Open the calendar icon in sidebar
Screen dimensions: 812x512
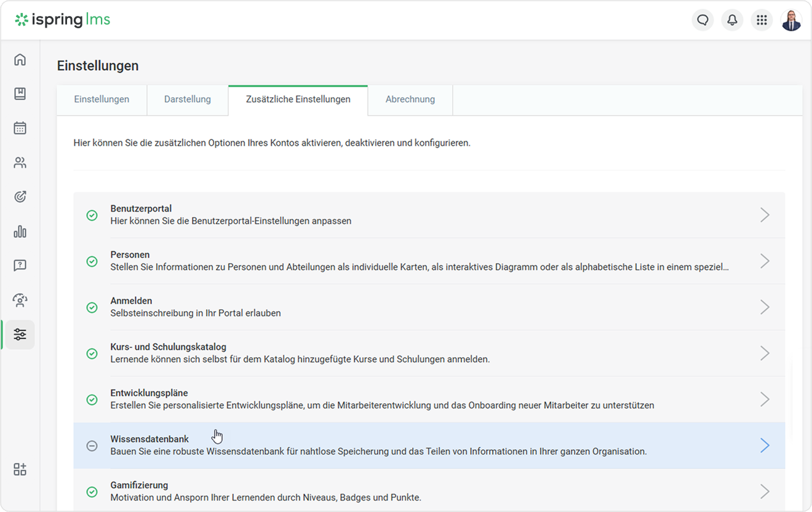[x=20, y=128]
